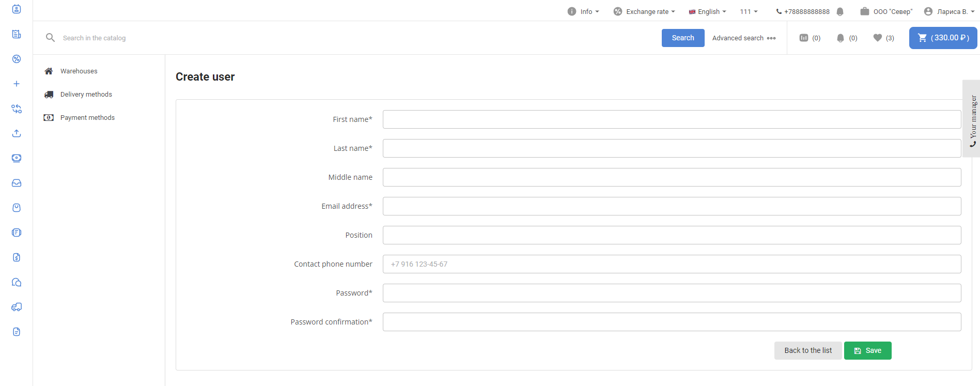Click the upload arrow icon in sidebar
980x386 pixels.
(x=17, y=133)
